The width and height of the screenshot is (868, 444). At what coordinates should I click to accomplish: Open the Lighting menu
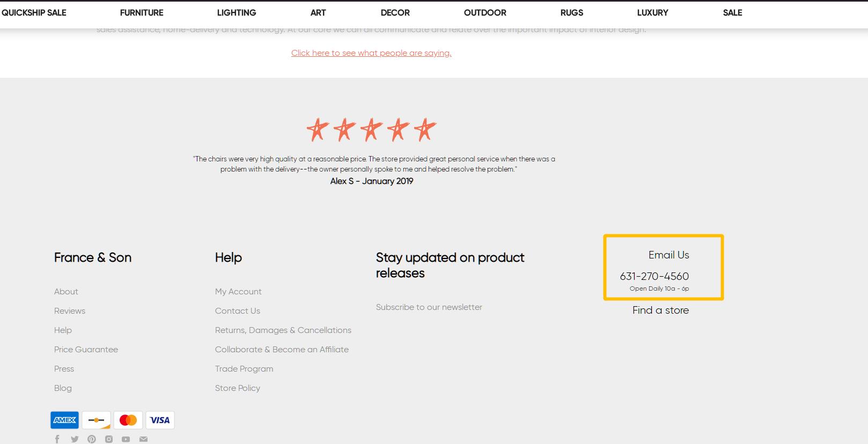(237, 12)
